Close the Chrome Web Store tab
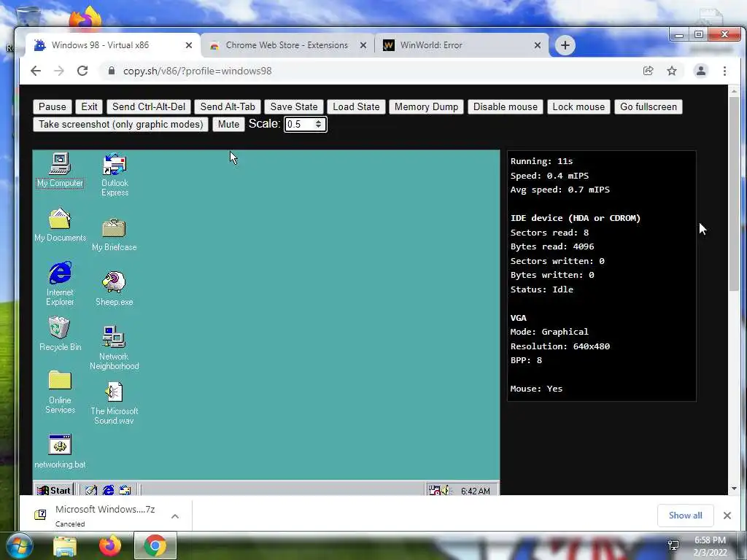This screenshot has height=560, width=747. coord(363,45)
